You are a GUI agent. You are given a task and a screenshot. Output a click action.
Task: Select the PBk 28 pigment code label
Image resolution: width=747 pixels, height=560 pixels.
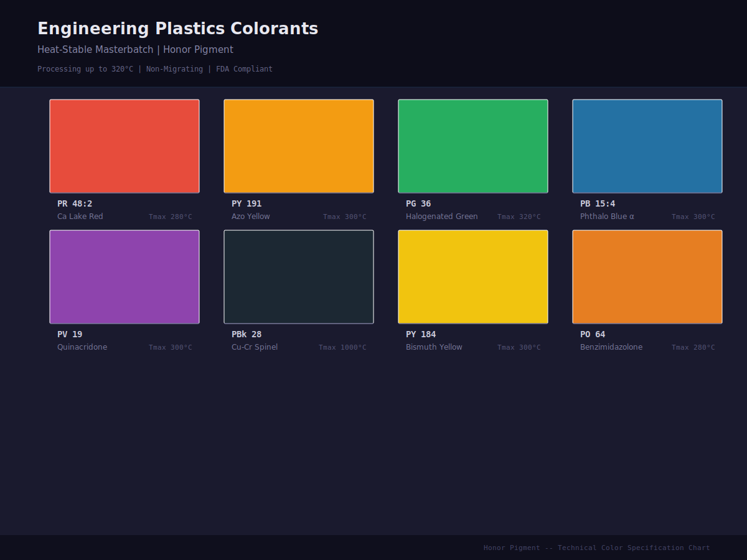click(246, 334)
